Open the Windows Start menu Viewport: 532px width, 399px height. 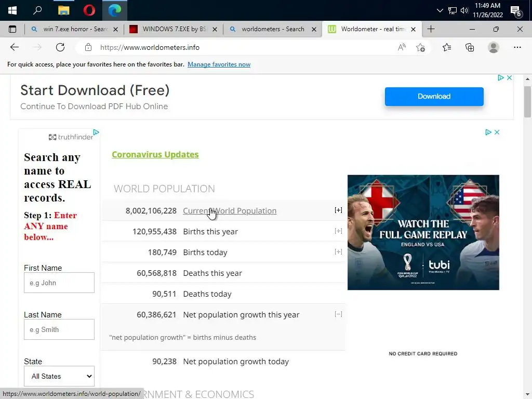pos(12,10)
